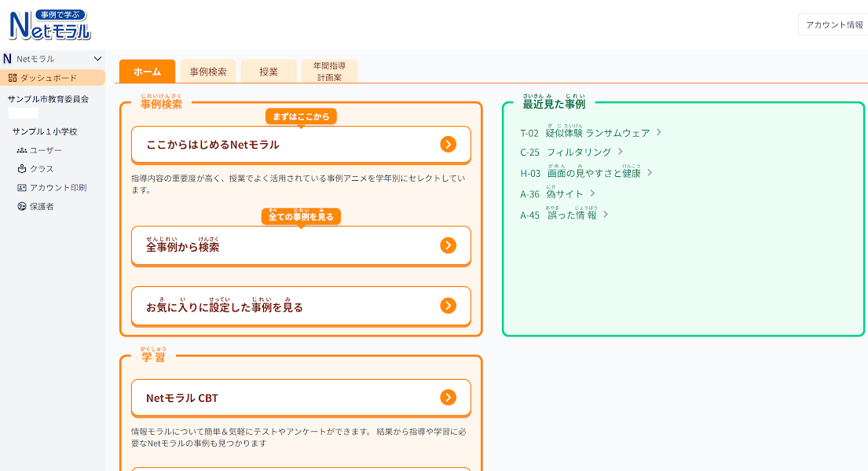Viewport: 868px width, 471px height.
Task: Click the 全ての事例を見る label bubble
Action: [301, 217]
